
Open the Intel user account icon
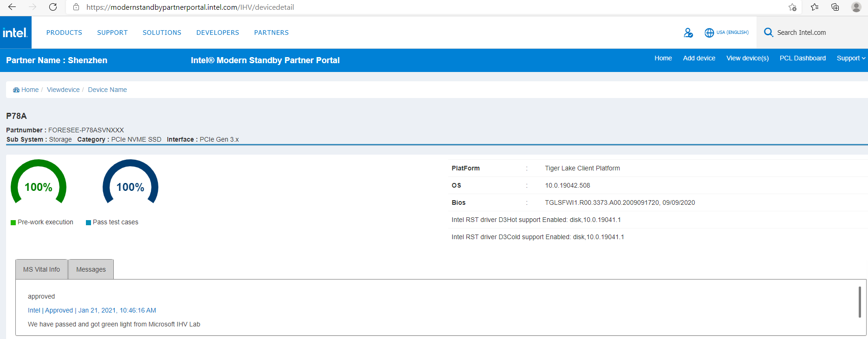pos(688,33)
